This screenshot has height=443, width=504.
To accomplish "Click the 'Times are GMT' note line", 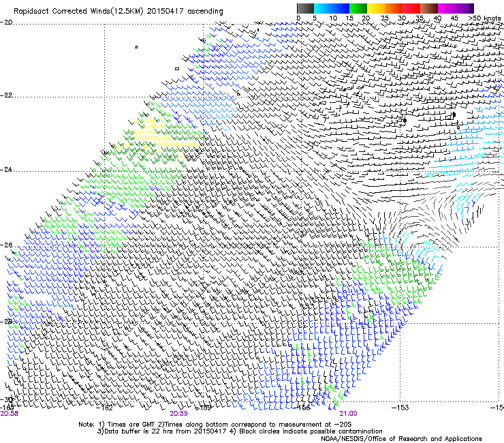I will click(x=215, y=425).
